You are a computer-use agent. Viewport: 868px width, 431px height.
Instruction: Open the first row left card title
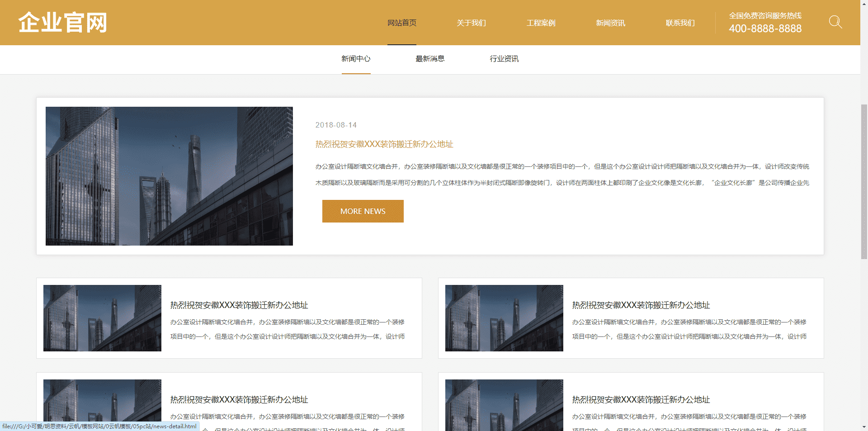[239, 305]
